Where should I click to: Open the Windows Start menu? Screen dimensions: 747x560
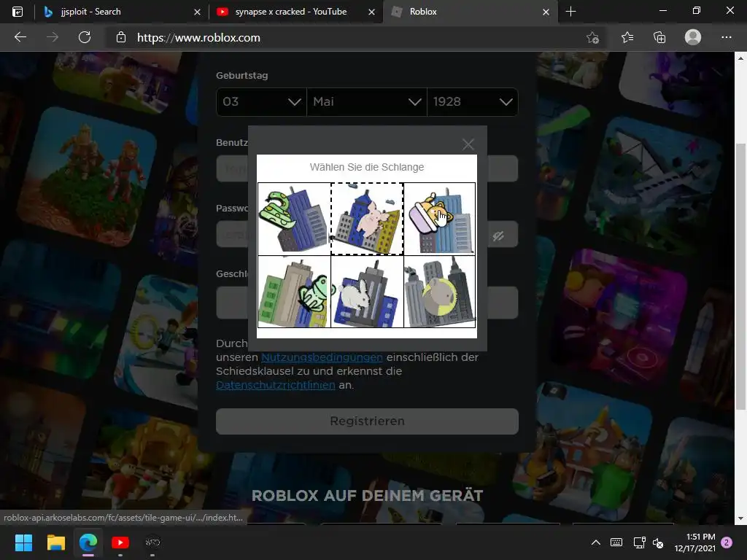pyautogui.click(x=23, y=542)
